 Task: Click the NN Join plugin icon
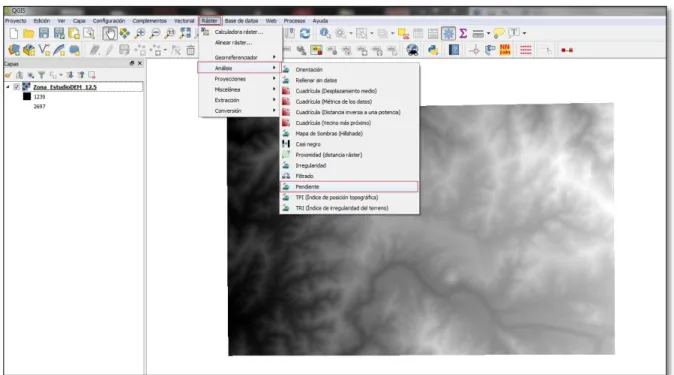pos(505,50)
